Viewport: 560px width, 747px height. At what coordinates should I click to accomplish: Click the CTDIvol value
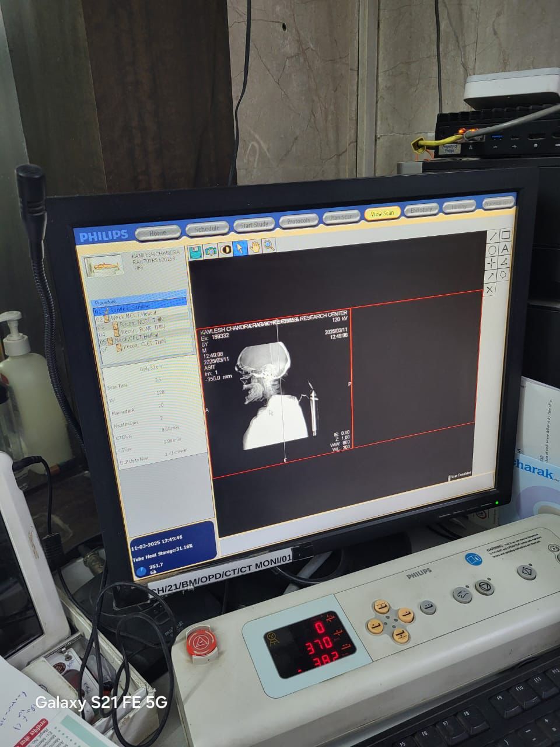pos(171,429)
